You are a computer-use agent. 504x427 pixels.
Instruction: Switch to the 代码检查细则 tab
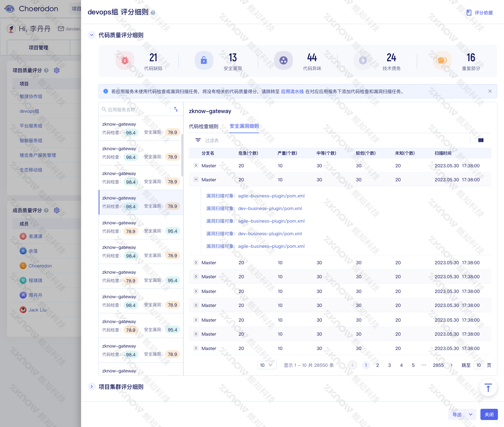pos(204,126)
